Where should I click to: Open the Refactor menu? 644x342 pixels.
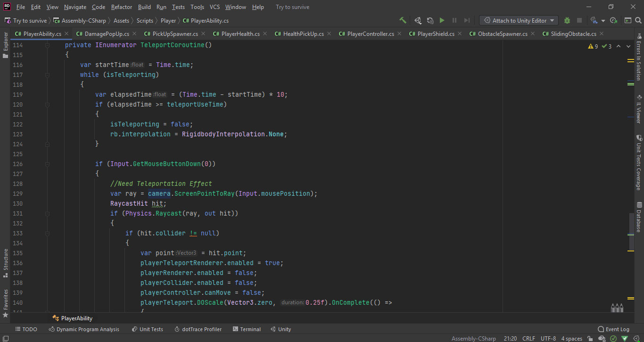point(122,7)
